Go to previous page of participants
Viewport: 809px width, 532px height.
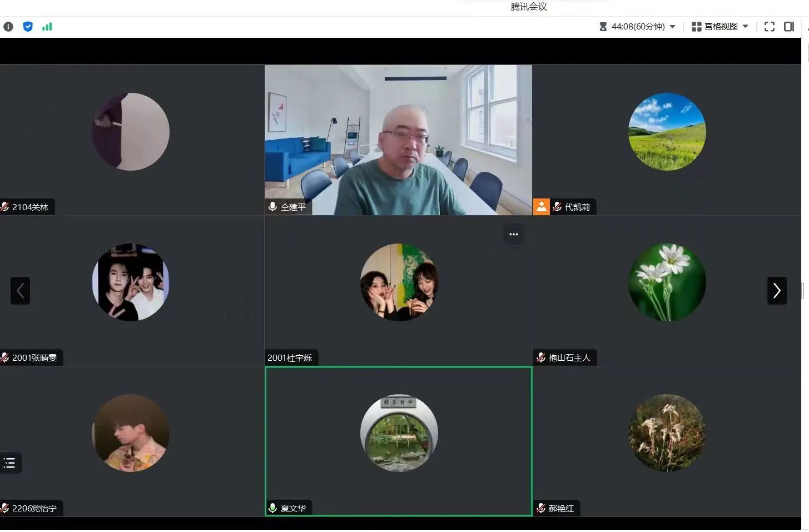[20, 291]
